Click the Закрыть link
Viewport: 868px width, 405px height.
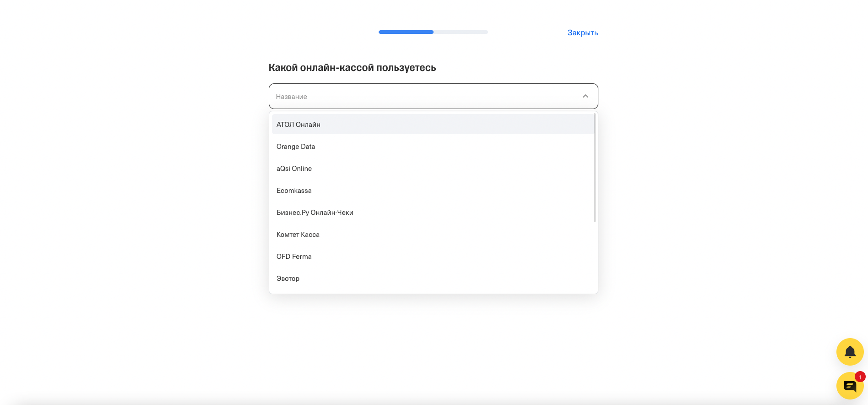tap(582, 33)
